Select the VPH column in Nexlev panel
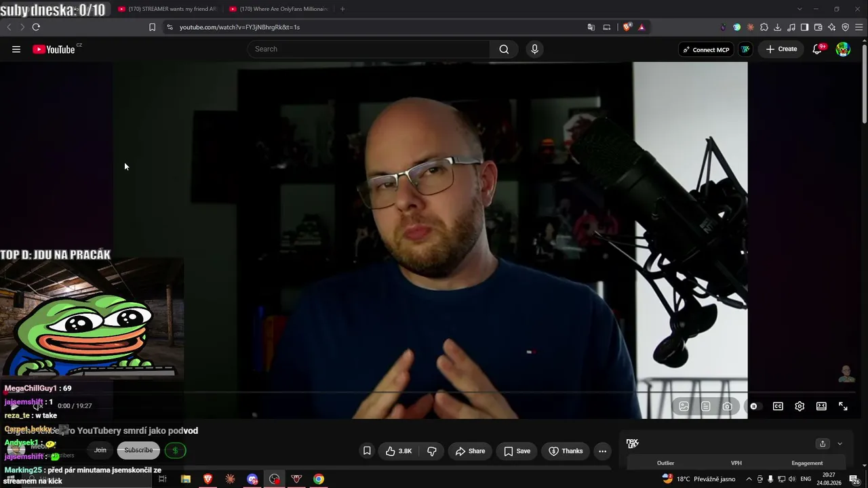Image resolution: width=868 pixels, height=488 pixels. 736,463
